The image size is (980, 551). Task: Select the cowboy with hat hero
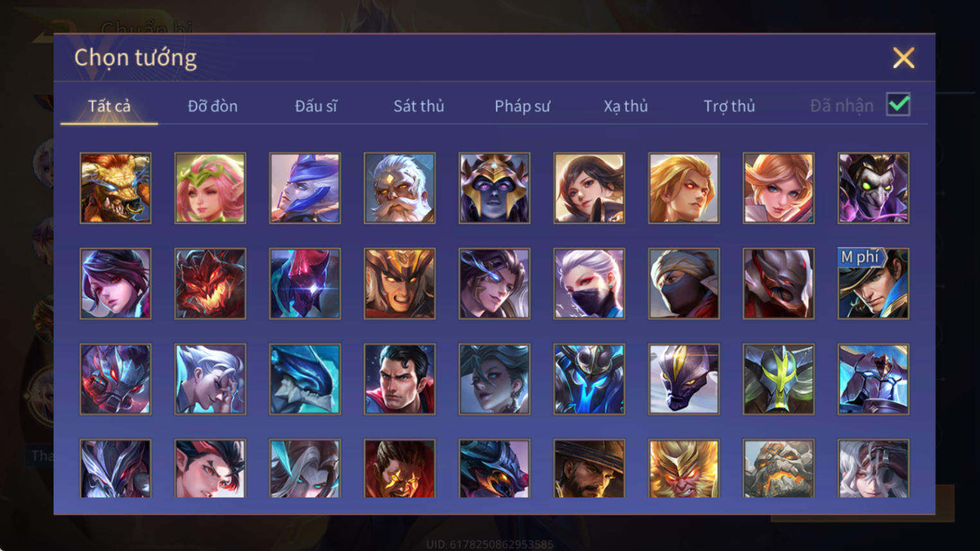coord(589,468)
